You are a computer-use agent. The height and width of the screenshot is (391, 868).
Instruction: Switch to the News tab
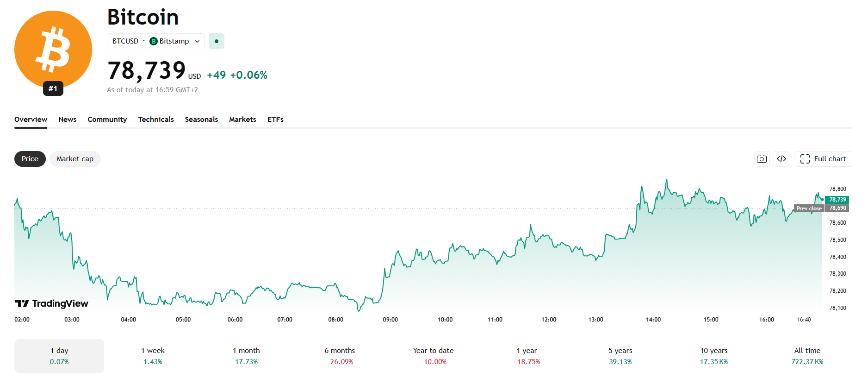68,120
